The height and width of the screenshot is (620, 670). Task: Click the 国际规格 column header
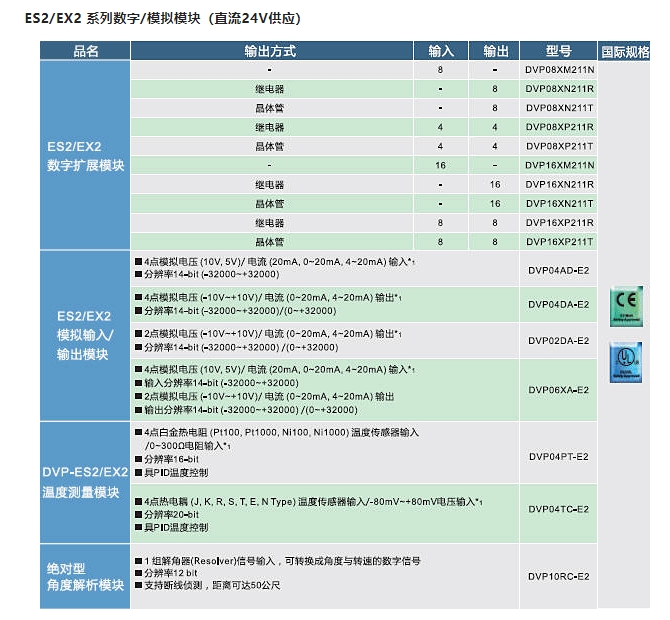pyautogui.click(x=625, y=51)
